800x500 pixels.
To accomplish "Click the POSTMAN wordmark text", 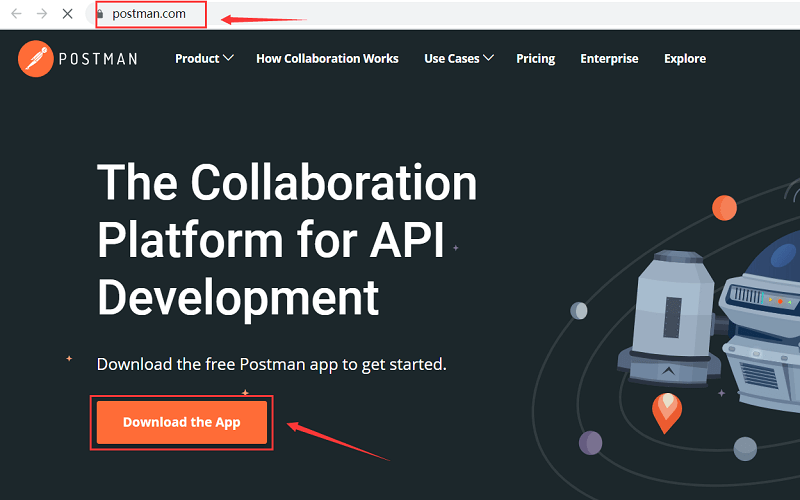I will point(98,59).
